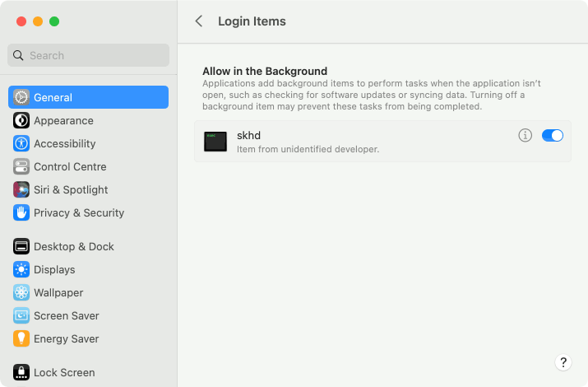588x387 pixels.
Task: Click the skhd terminal executable icon
Action: pos(215,142)
